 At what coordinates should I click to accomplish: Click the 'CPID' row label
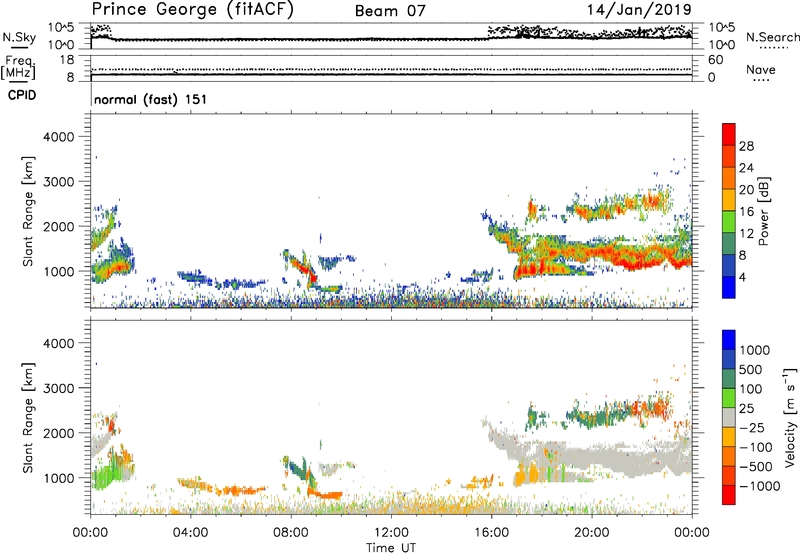click(x=22, y=95)
